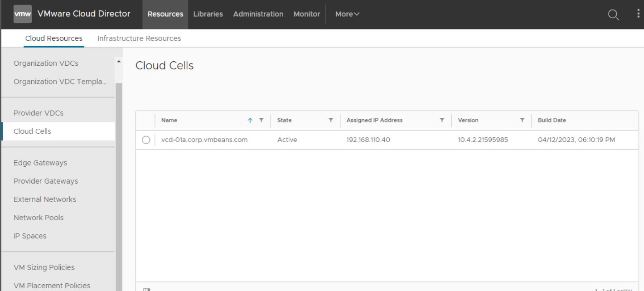The height and width of the screenshot is (291, 644).
Task: Go to Organization VDCs in sidebar
Action: [x=46, y=63]
